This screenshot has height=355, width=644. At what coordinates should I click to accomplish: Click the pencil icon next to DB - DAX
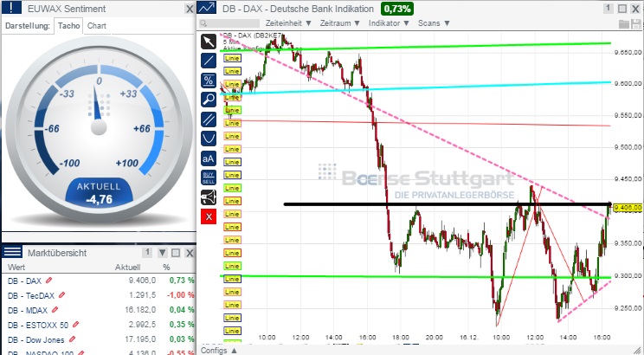48,281
